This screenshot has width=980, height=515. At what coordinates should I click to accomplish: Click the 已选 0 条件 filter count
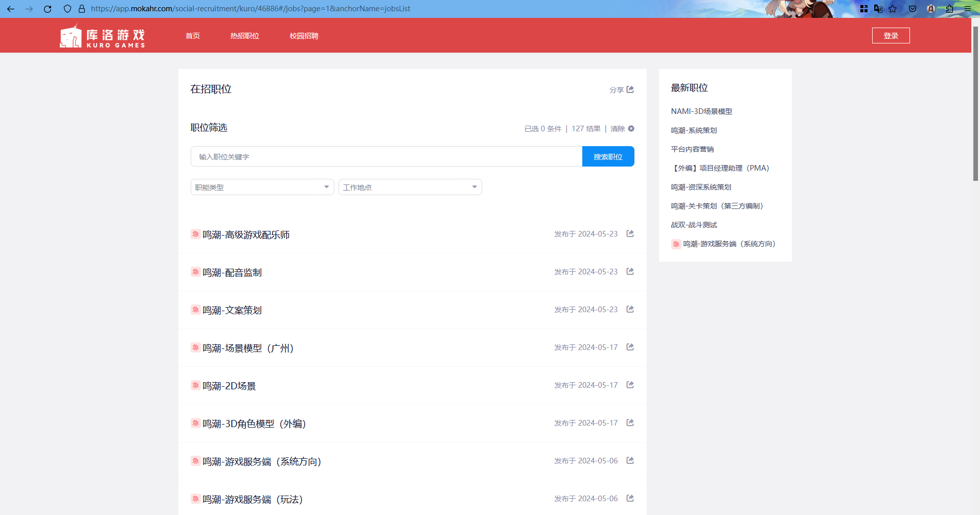543,129
